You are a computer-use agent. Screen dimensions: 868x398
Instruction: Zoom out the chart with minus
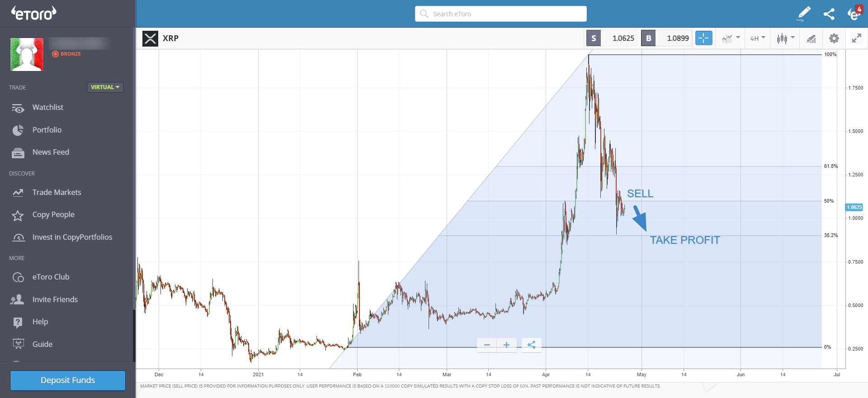point(487,345)
